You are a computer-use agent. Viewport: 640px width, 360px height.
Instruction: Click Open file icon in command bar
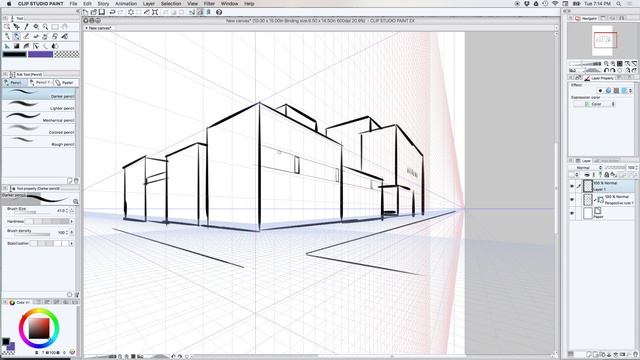pos(94,12)
